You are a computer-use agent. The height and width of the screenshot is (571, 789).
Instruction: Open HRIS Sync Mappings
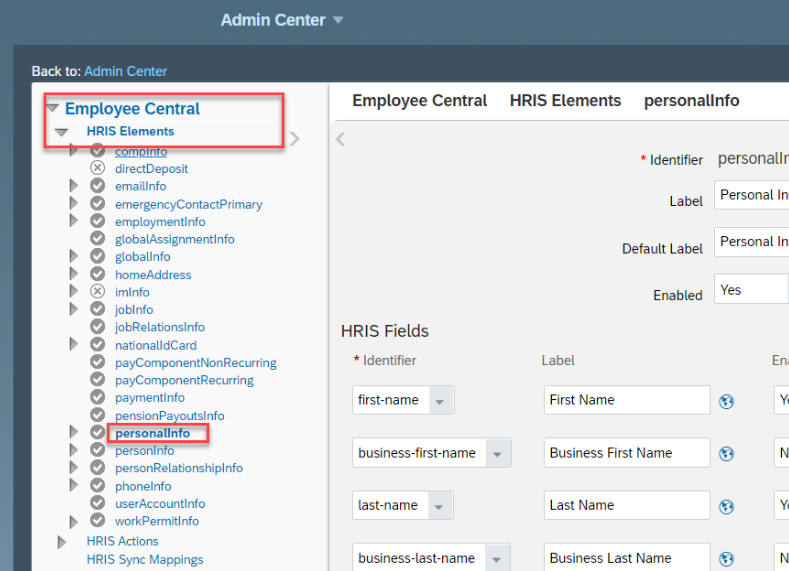pyautogui.click(x=145, y=559)
